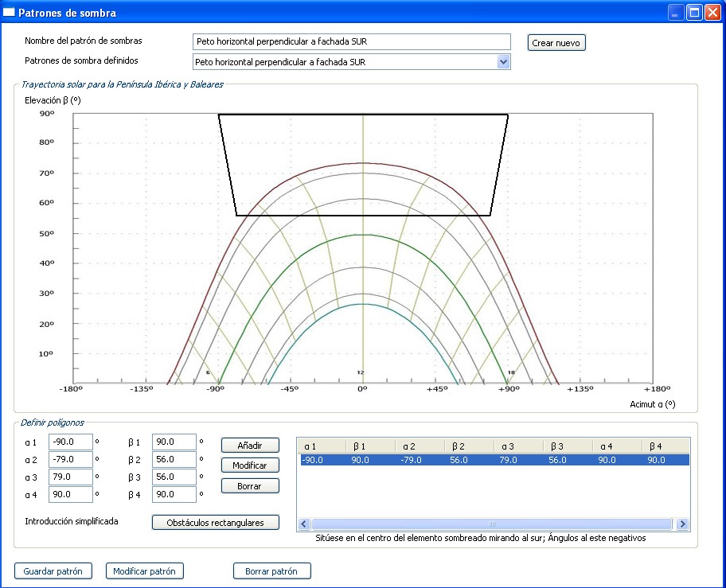Click the β 3 column header
This screenshot has height=588, width=726.
tap(568, 446)
